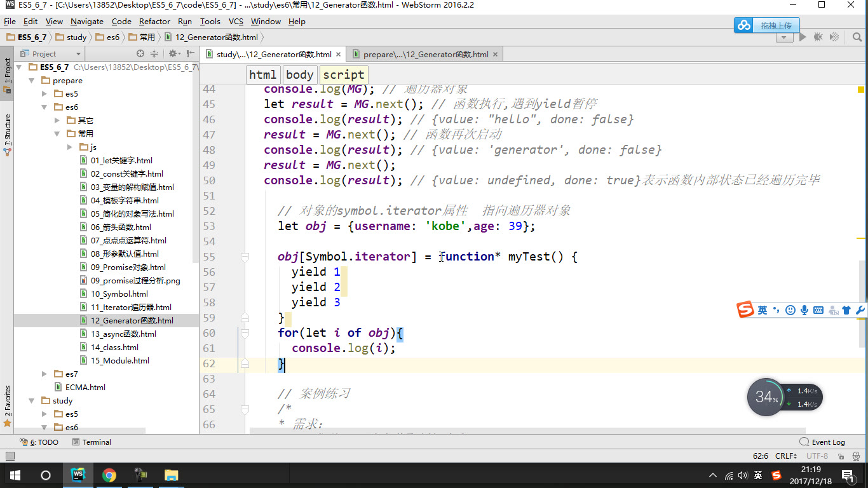Open Project panel settings gear
Screen dimensions: 868x488
coord(173,54)
